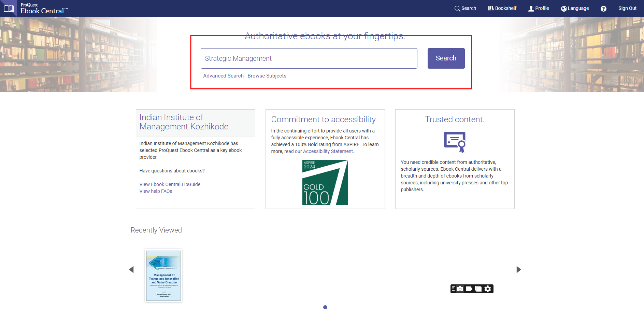Open the Language selector

[575, 9]
